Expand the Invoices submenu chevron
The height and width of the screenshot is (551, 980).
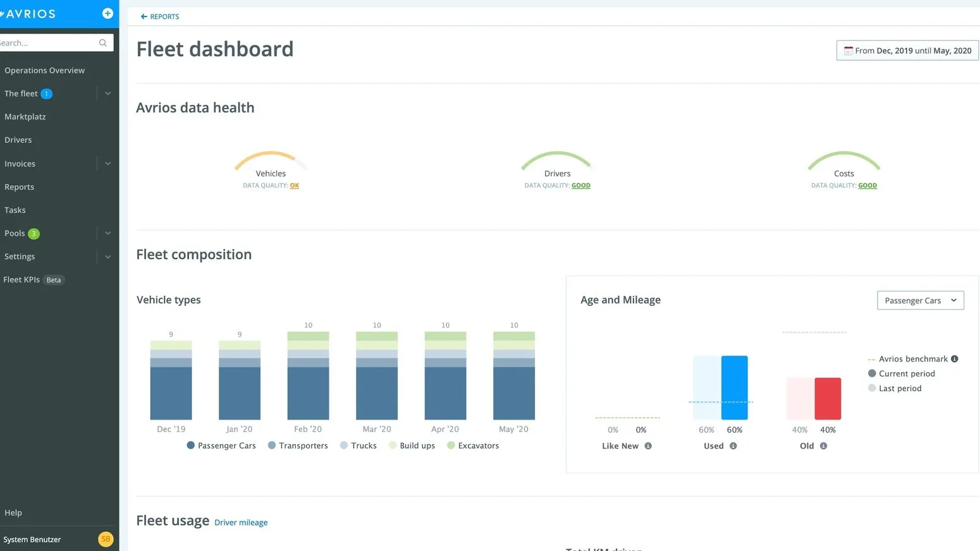click(x=108, y=164)
